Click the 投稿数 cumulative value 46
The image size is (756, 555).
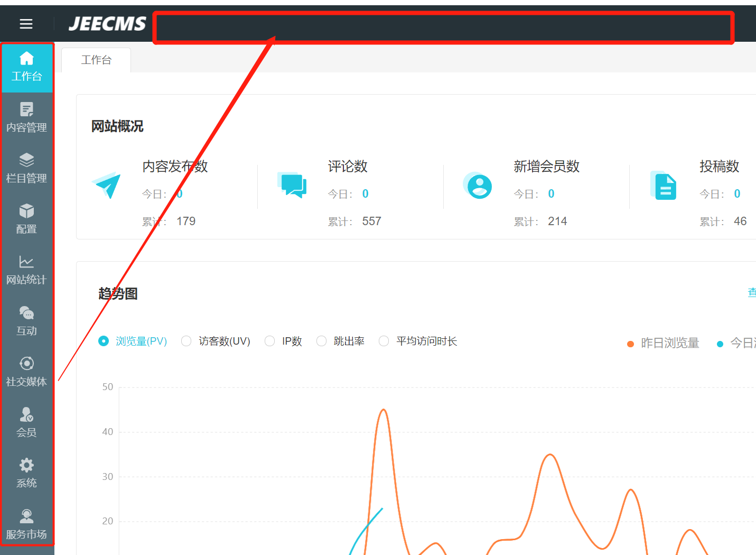click(x=740, y=221)
